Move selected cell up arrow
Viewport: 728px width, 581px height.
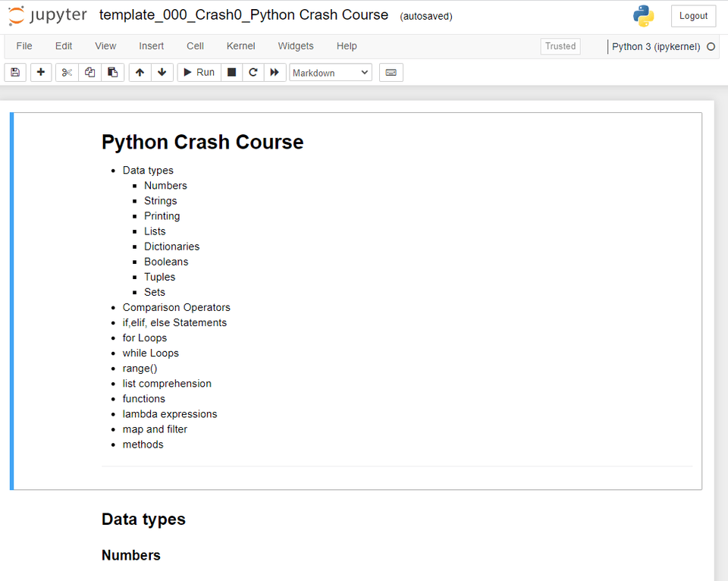(x=140, y=73)
